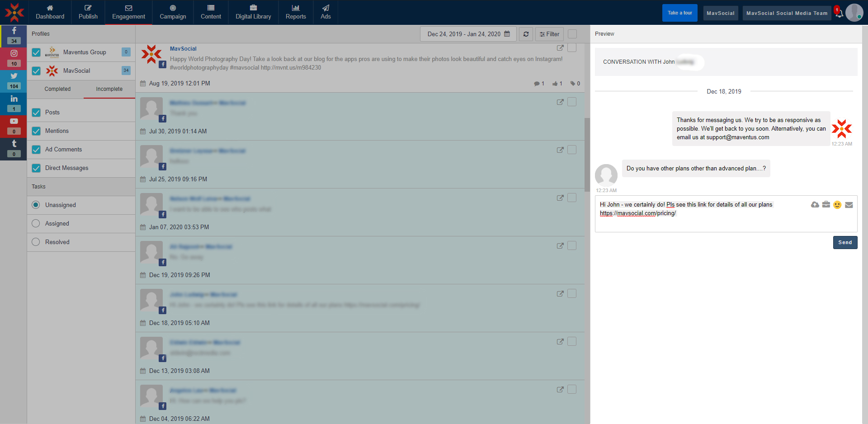
Task: Click the refresh icon next to Filter
Action: click(526, 34)
